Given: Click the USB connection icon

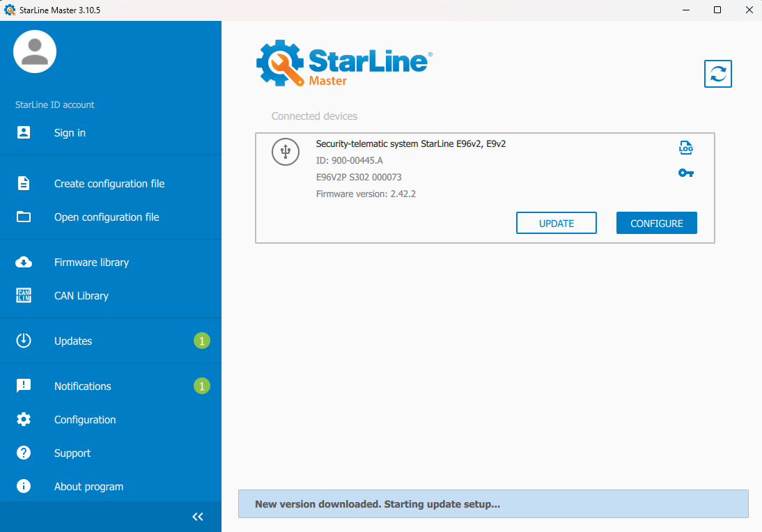Looking at the screenshot, I should [x=285, y=152].
